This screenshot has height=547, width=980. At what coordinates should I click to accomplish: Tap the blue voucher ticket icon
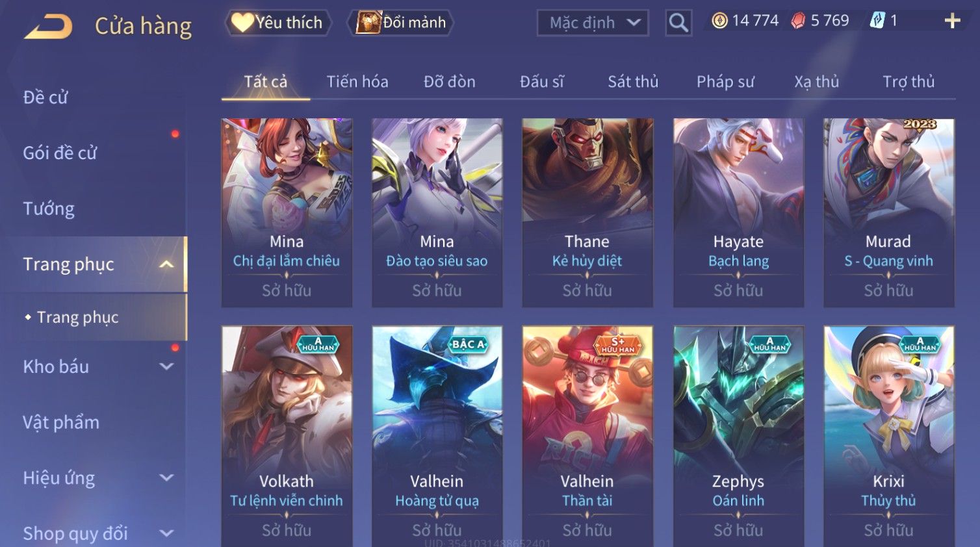pyautogui.click(x=877, y=21)
